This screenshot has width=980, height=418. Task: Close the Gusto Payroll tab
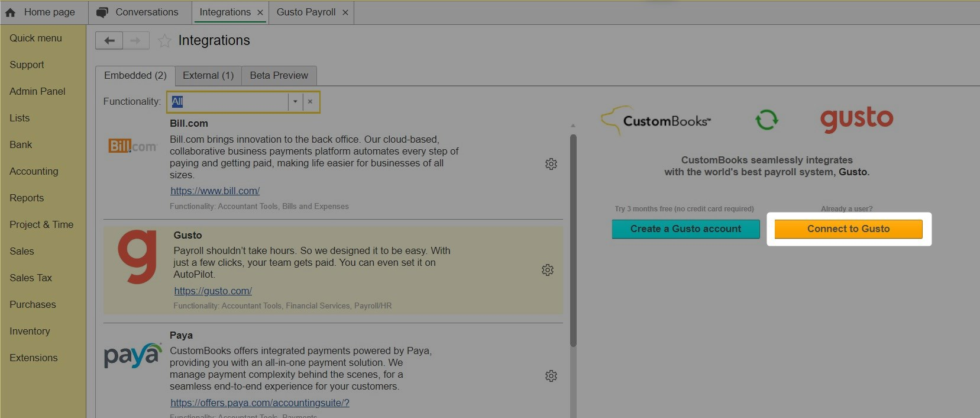click(x=345, y=12)
